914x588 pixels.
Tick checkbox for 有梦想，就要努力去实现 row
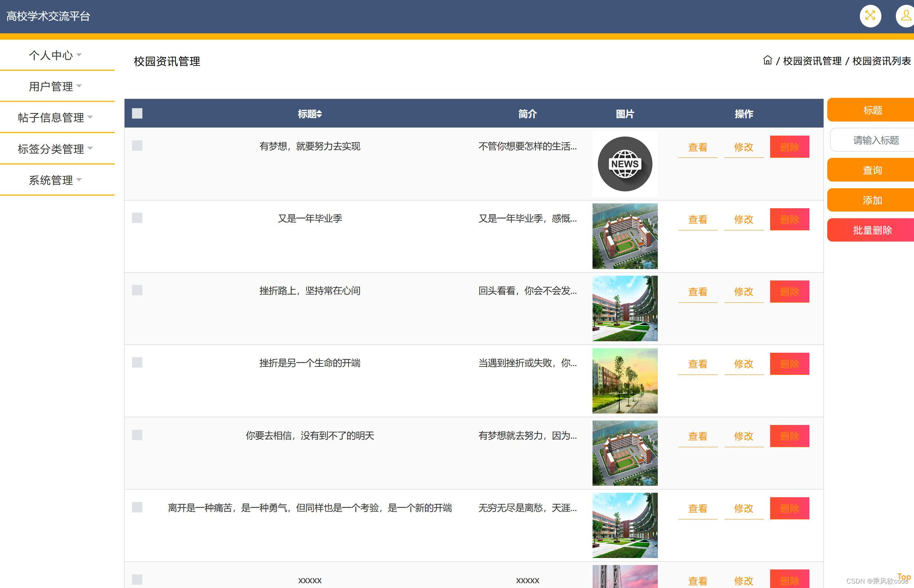(137, 146)
